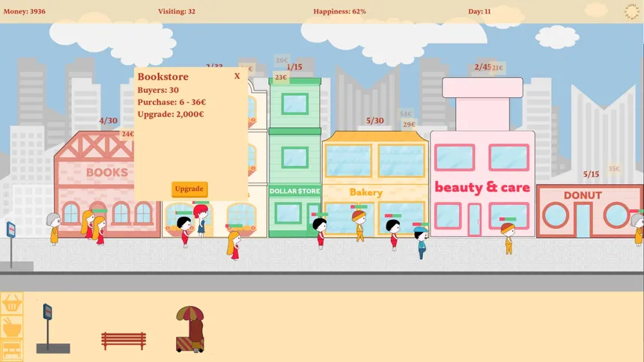The width and height of the screenshot is (644, 362).
Task: Click the Upgrade button in Bookstore panel
Action: point(189,189)
